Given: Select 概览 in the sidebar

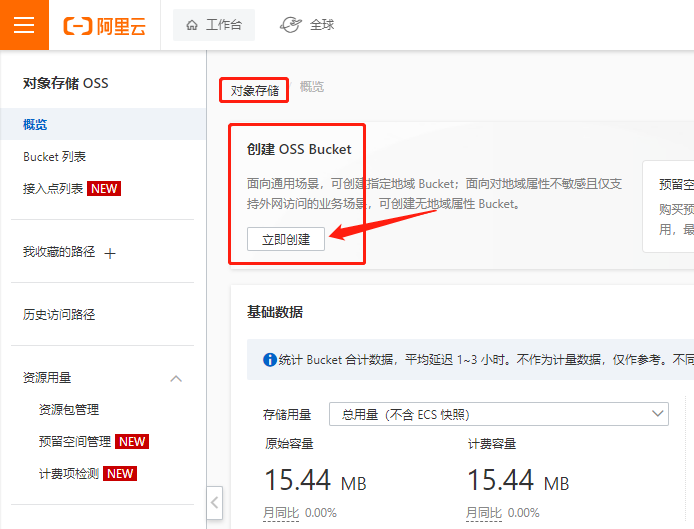Looking at the screenshot, I should 36,125.
